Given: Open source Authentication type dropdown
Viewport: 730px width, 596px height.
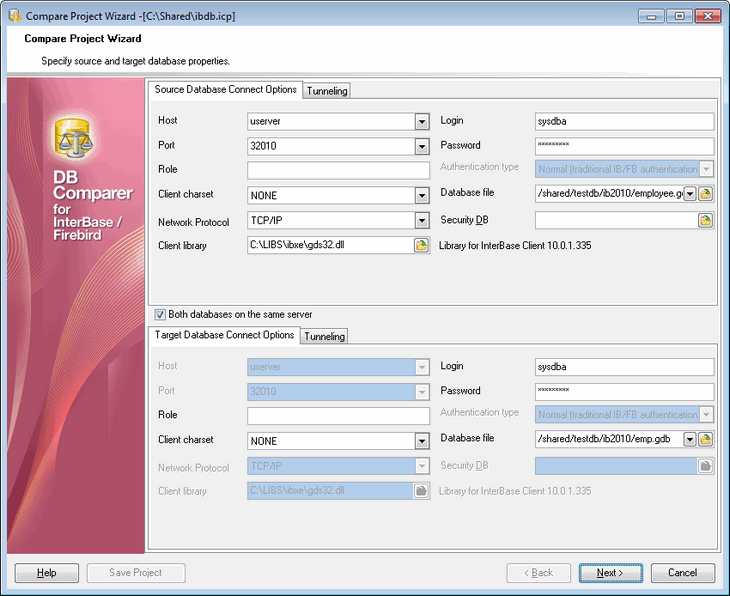Looking at the screenshot, I should coord(706,169).
